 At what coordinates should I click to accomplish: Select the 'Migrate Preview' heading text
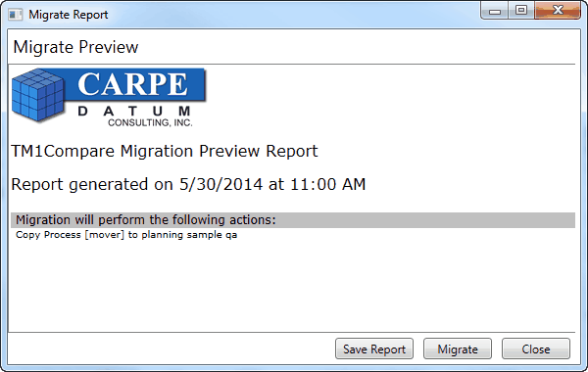(x=75, y=47)
